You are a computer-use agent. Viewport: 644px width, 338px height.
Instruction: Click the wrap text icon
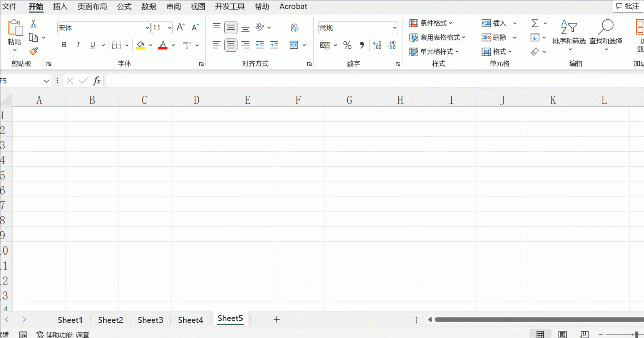(295, 27)
